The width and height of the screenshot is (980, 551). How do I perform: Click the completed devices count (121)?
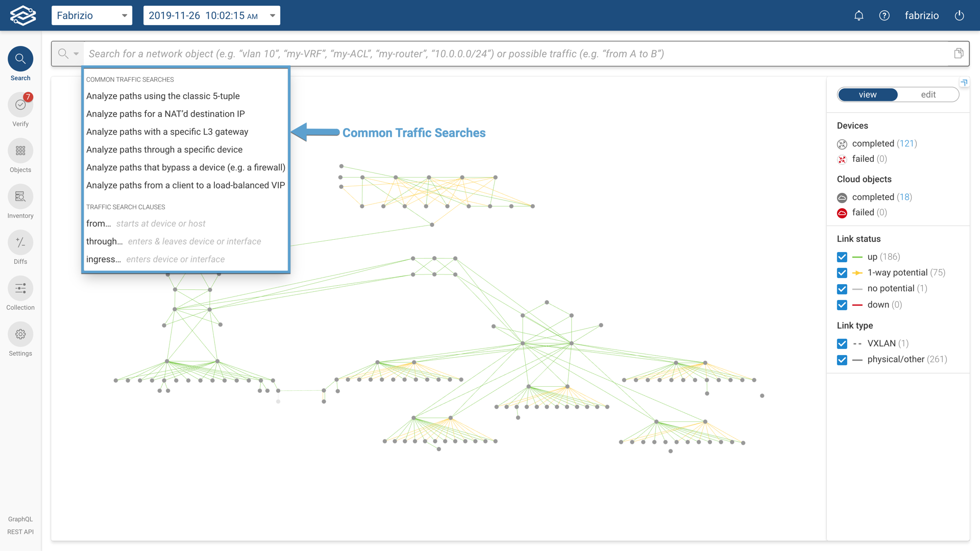point(907,143)
